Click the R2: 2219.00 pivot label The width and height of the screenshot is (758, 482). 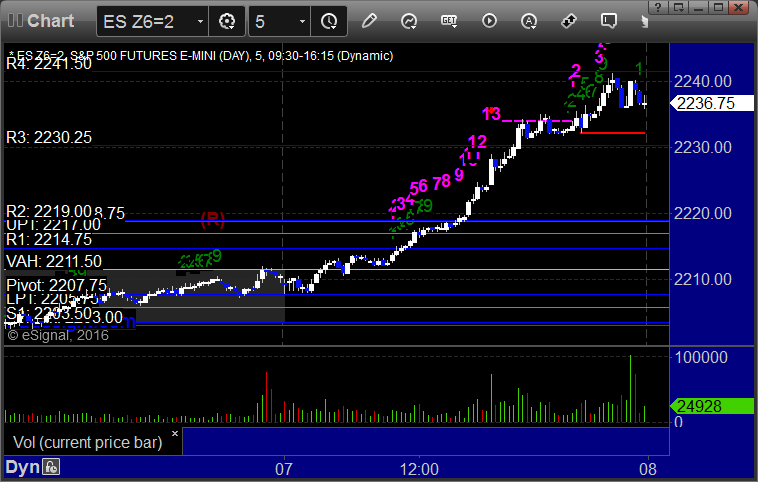tap(49, 211)
